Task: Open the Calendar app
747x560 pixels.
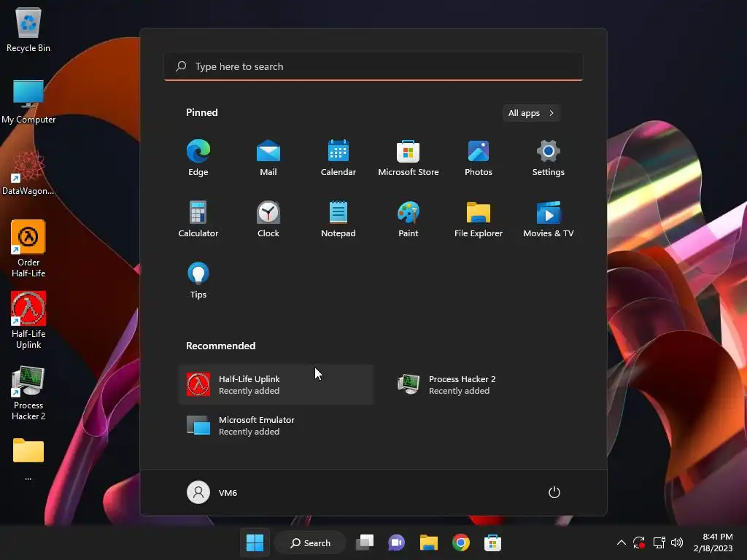Action: point(338,158)
